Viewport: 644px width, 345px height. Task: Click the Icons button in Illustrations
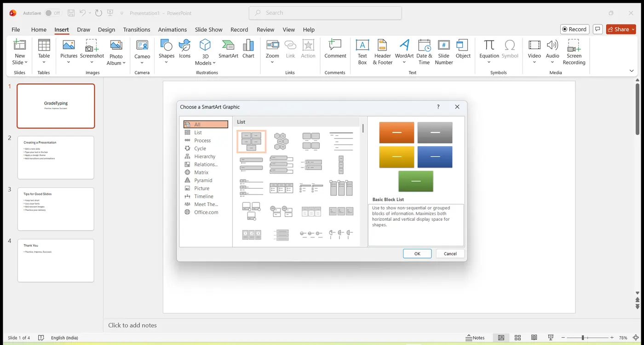click(185, 49)
